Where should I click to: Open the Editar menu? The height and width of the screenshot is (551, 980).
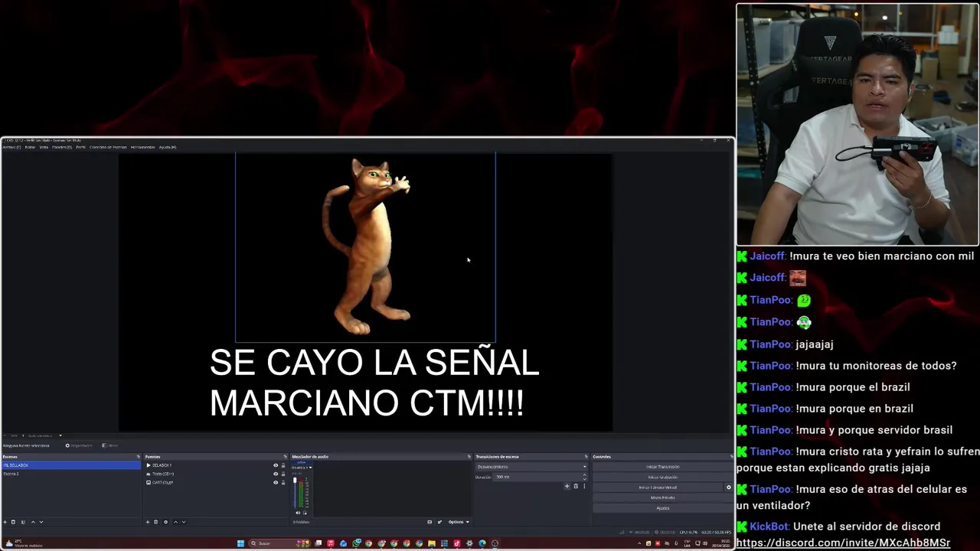point(30,147)
